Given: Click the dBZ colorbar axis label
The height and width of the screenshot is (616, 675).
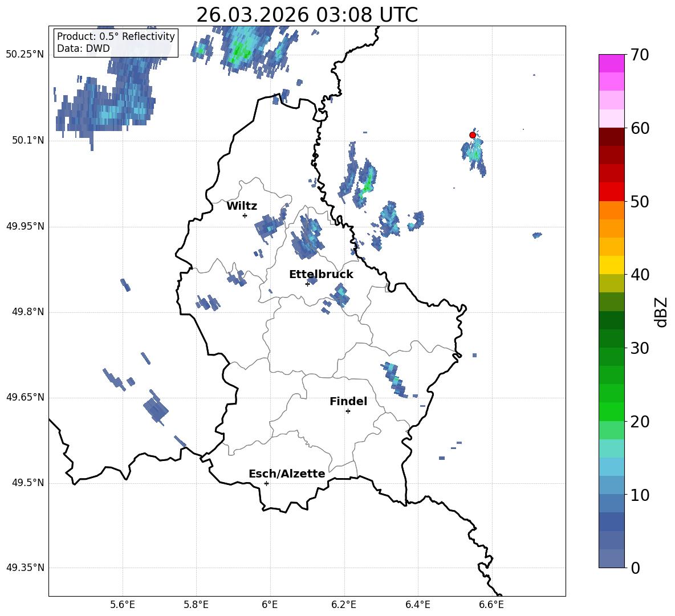Looking at the screenshot, I should (661, 312).
